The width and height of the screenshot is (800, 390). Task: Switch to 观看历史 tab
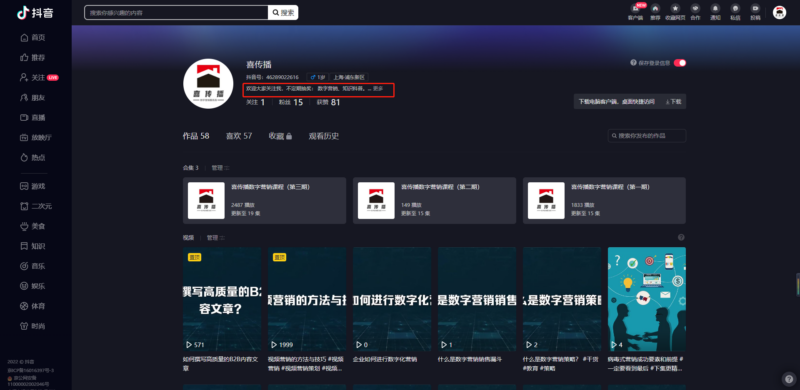[323, 136]
